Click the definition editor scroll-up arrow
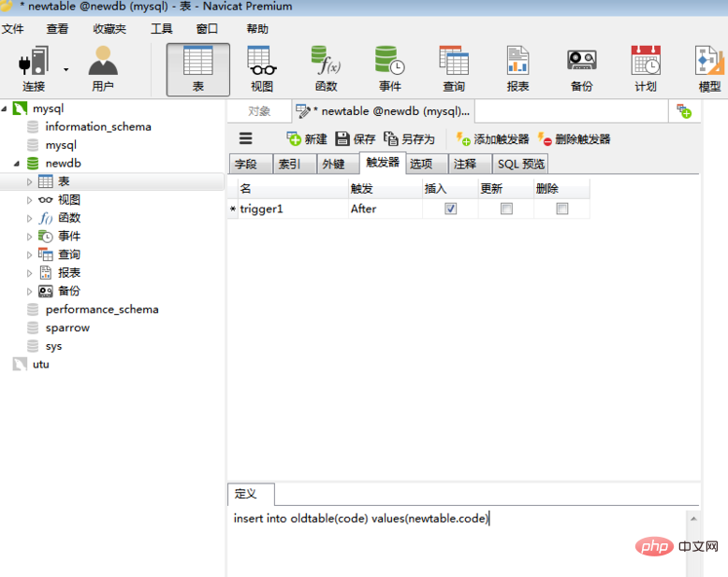This screenshot has width=728, height=577. (693, 519)
